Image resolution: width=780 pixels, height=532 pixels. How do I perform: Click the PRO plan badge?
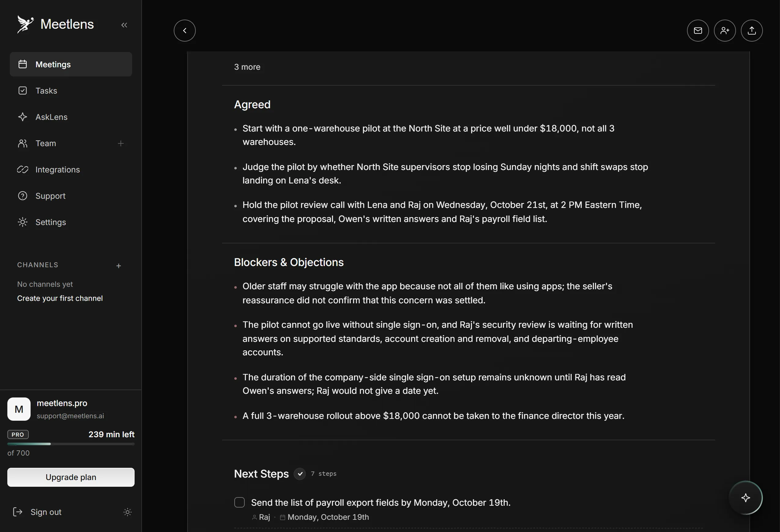pos(18,434)
